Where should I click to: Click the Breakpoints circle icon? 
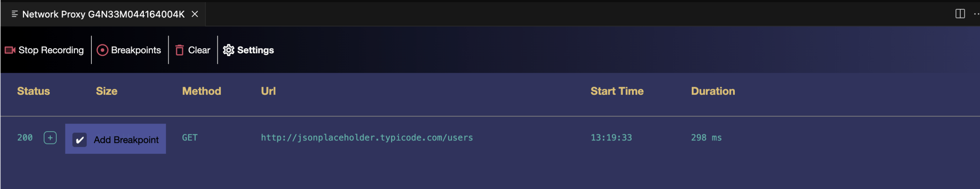tap(102, 50)
